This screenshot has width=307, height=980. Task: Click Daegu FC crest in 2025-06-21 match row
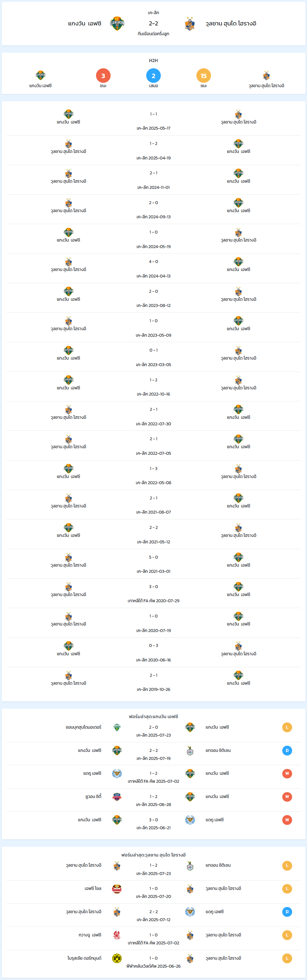tap(190, 820)
